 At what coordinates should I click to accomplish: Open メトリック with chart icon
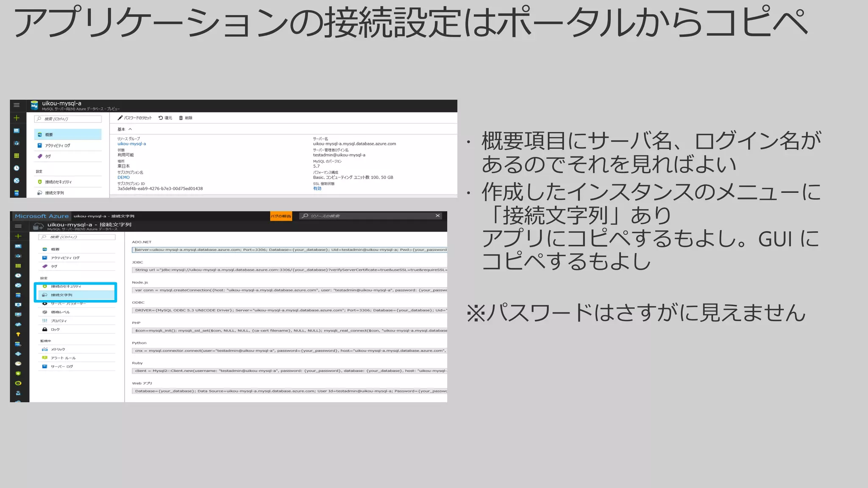[58, 349]
